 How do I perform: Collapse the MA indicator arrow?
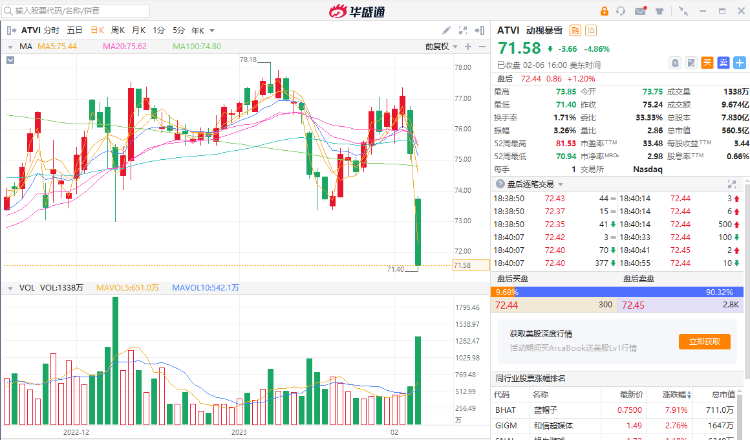coord(10,47)
